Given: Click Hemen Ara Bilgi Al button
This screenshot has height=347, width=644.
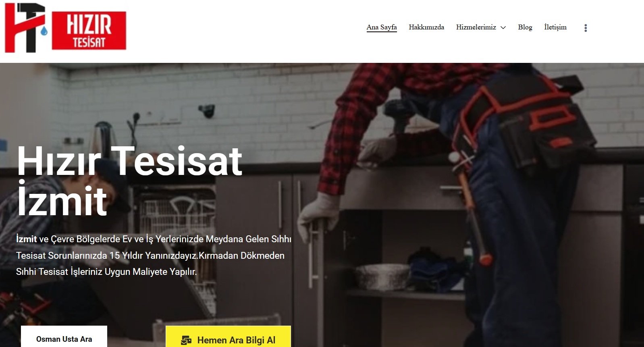Looking at the screenshot, I should [x=228, y=337].
